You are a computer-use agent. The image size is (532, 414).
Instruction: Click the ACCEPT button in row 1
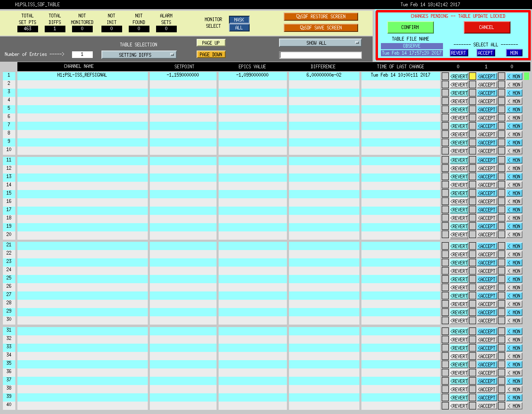(x=487, y=77)
